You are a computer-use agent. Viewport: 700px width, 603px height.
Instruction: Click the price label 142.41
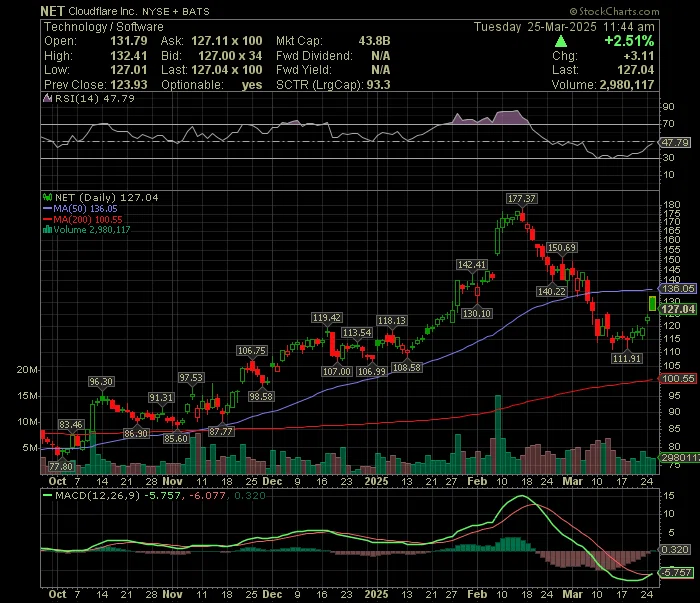[471, 264]
